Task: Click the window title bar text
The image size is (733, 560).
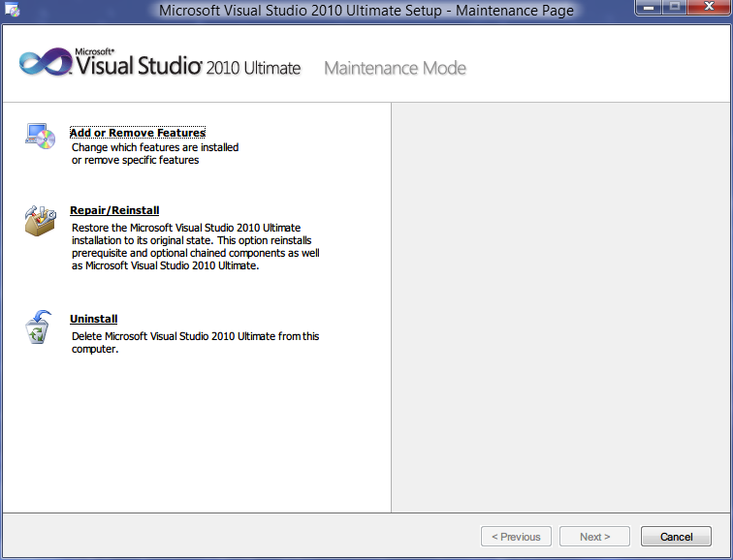Action: pyautogui.click(x=366, y=11)
